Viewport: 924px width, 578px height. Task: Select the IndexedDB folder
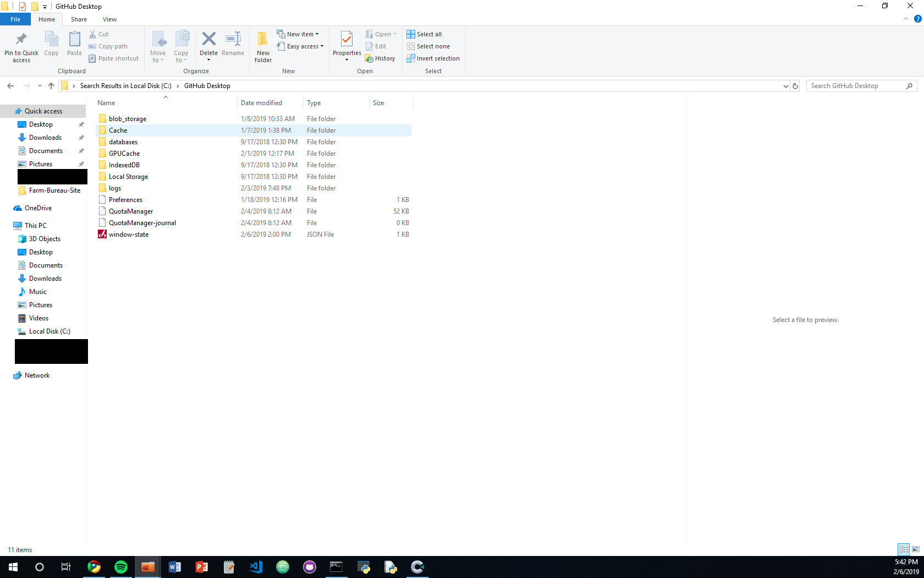click(124, 165)
